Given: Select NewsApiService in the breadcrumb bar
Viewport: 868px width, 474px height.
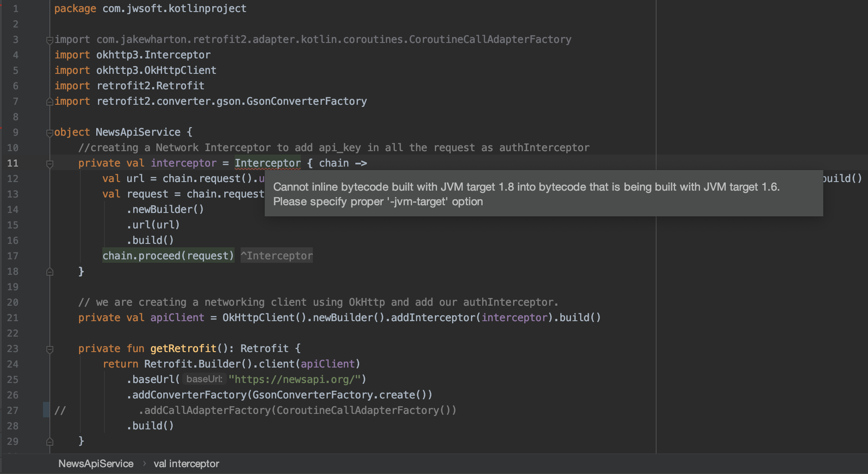Looking at the screenshot, I should (96, 464).
